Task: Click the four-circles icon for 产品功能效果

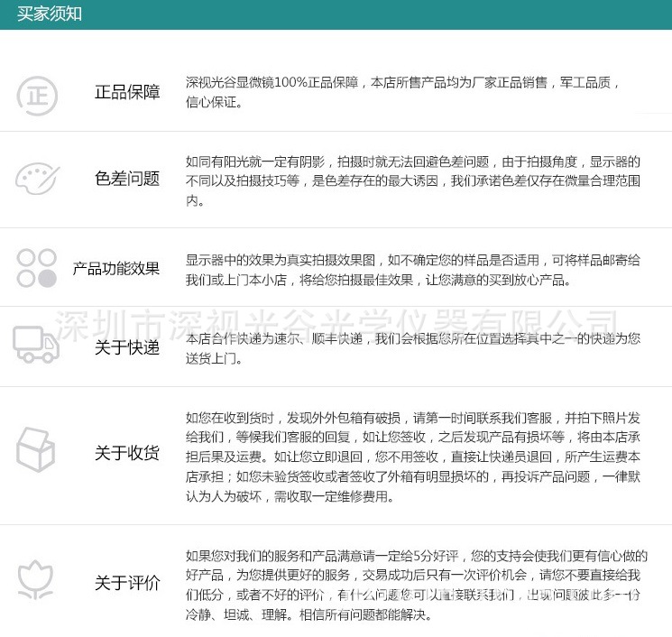Action: [x=37, y=268]
